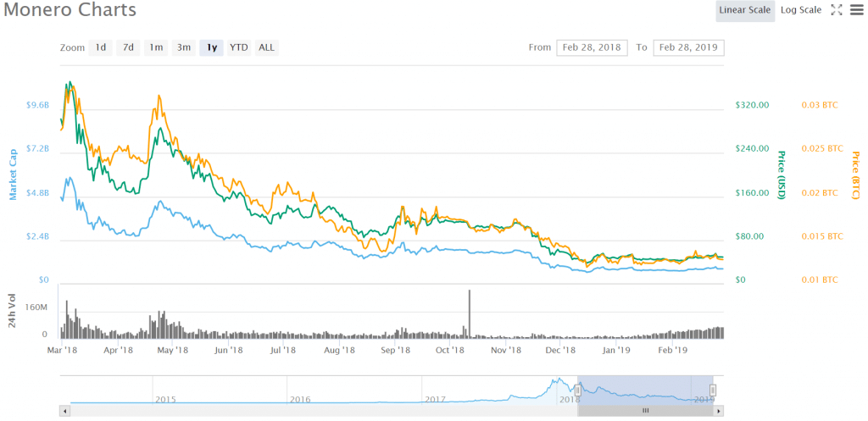Show ALL time chart data
This screenshot has width=868, height=421.
266,47
